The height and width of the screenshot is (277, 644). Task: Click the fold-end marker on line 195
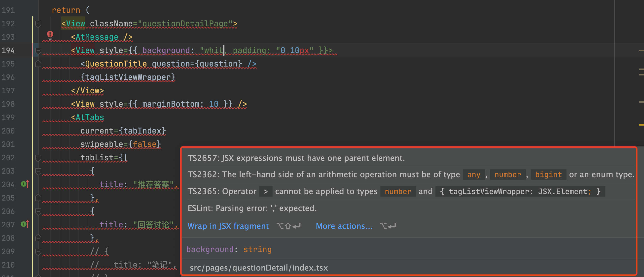point(38,64)
